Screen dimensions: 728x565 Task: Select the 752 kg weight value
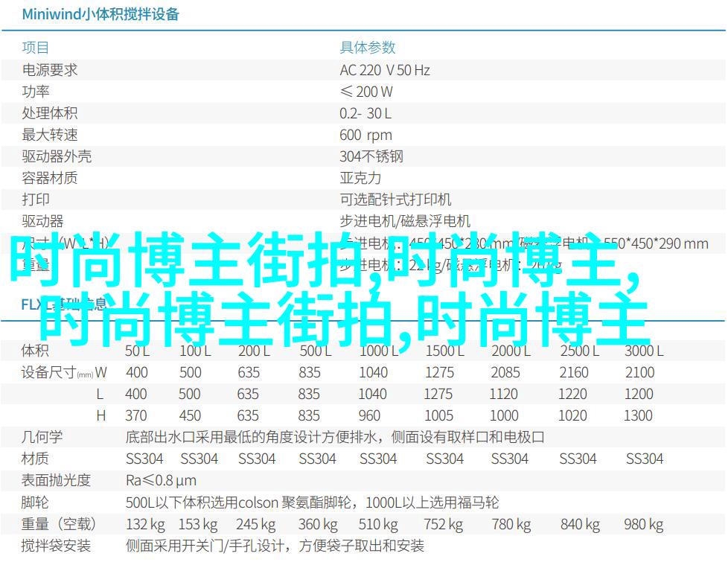(x=444, y=524)
